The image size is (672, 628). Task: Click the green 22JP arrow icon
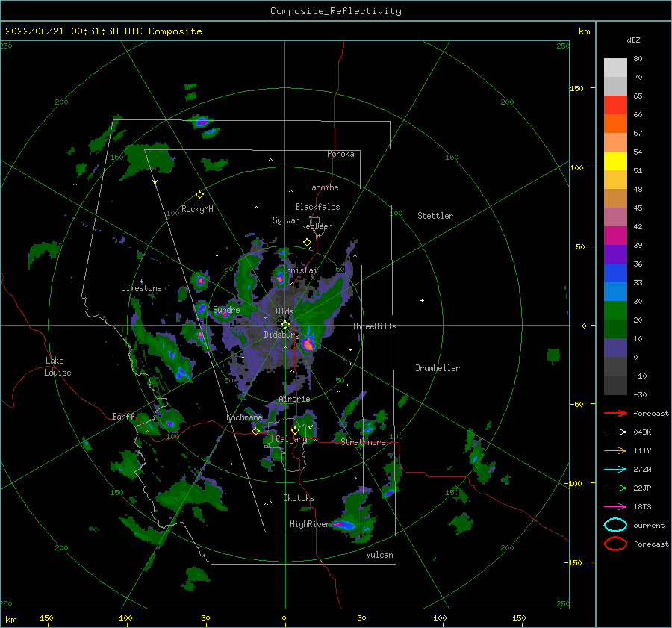[x=615, y=488]
